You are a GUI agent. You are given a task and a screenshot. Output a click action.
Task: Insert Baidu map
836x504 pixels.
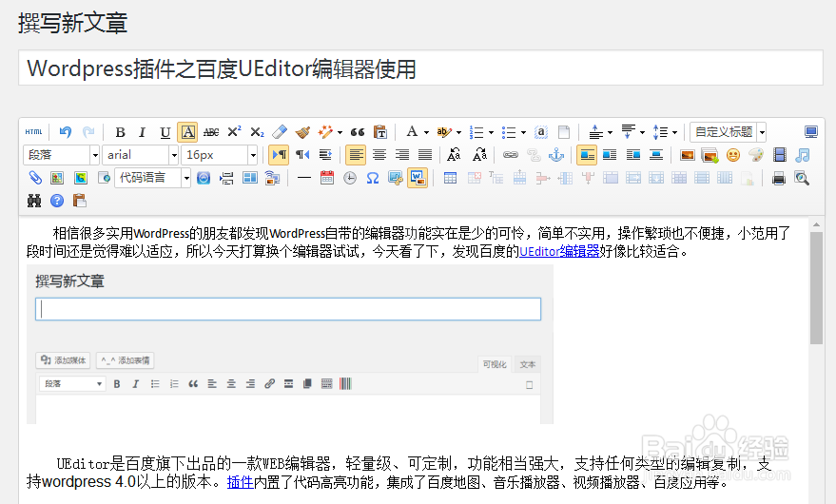57,178
